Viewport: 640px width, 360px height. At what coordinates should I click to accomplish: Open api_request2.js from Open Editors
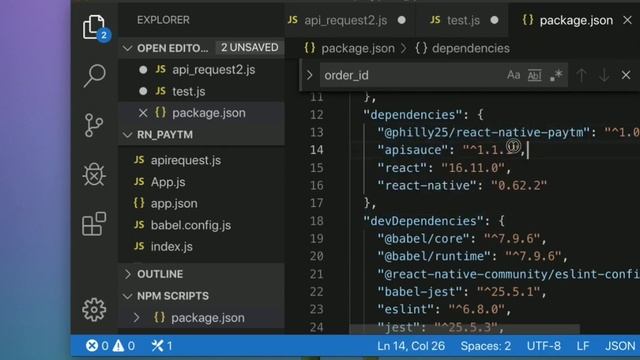click(213, 70)
